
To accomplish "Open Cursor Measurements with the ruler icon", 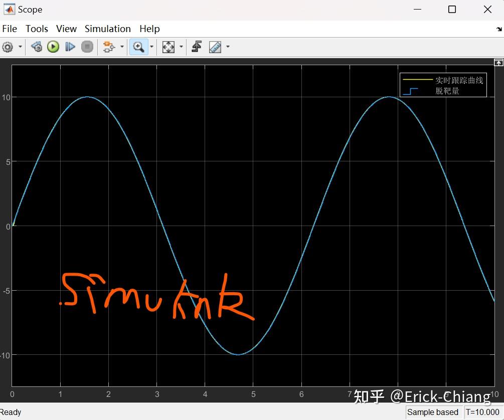I will coord(214,47).
